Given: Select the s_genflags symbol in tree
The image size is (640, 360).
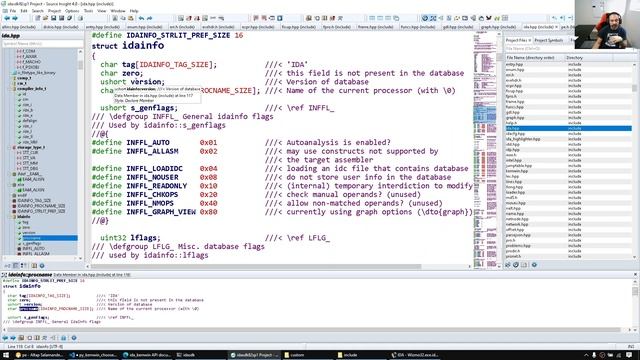Looking at the screenshot, I should 32,243.
